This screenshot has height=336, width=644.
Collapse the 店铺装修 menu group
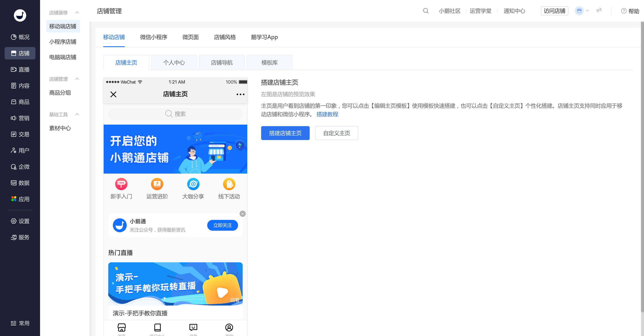(x=77, y=13)
